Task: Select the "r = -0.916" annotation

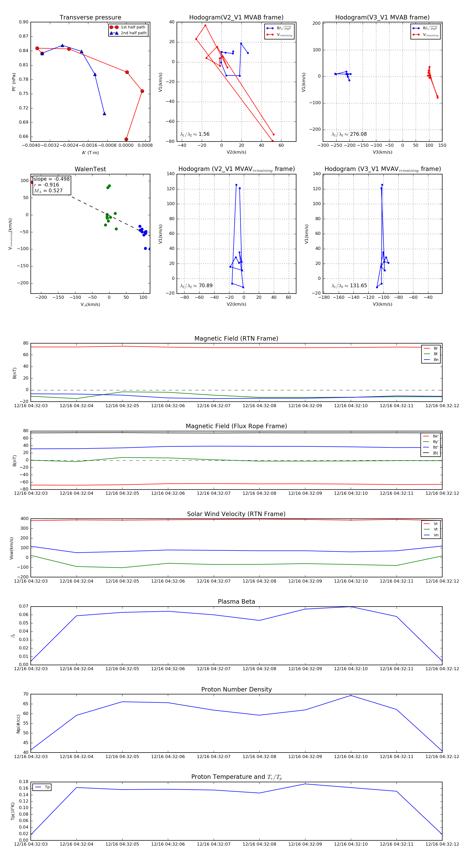Action: click(47, 185)
